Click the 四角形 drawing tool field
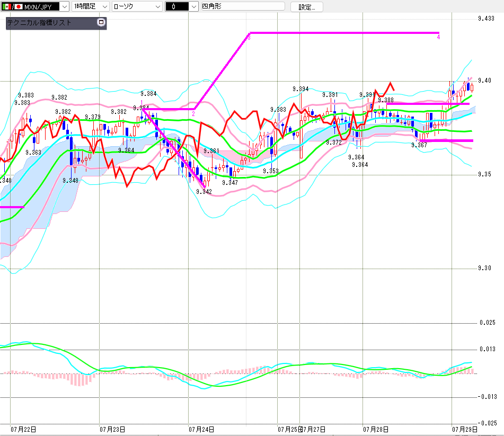This screenshot has height=436, width=504. coord(243,6)
